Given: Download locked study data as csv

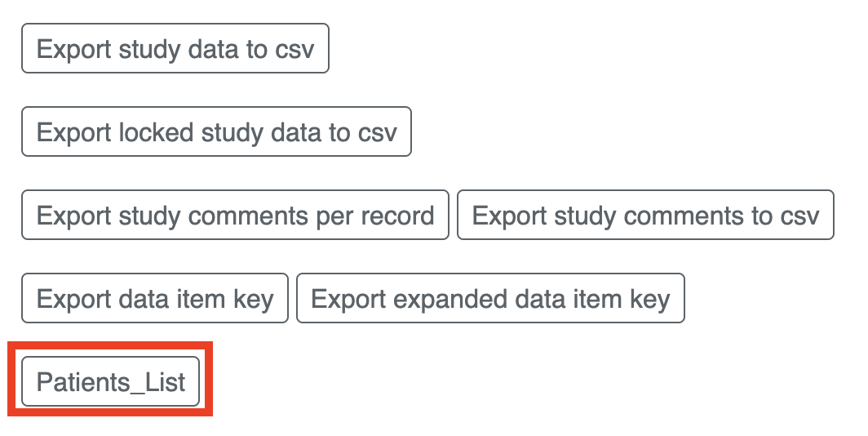Looking at the screenshot, I should 216,132.
